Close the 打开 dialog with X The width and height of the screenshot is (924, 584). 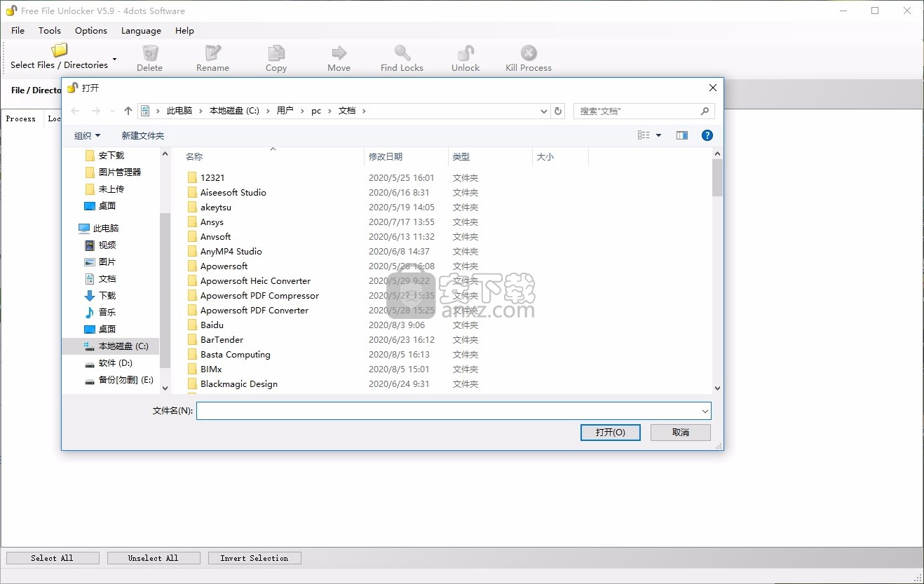[x=712, y=88]
